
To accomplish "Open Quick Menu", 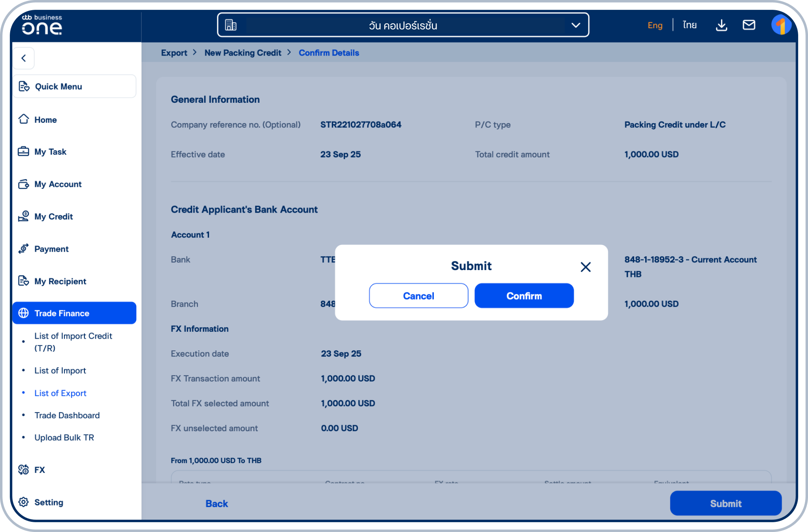I will pyautogui.click(x=74, y=86).
